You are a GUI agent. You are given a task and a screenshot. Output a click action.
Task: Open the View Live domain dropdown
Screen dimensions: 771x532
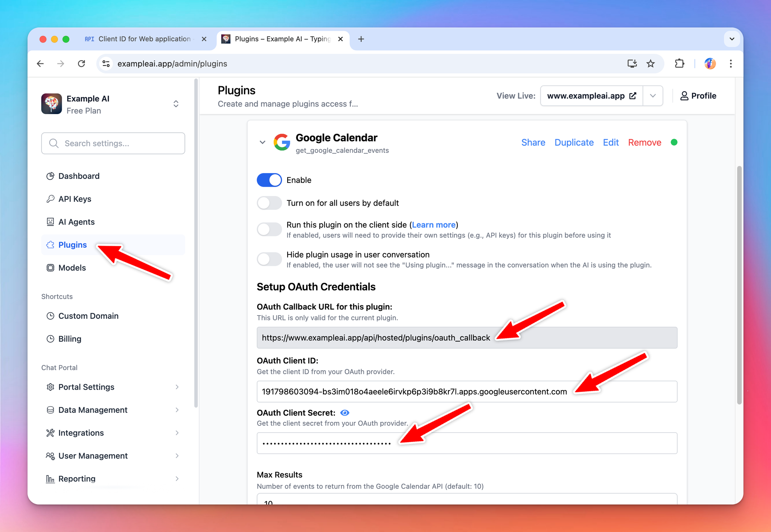pyautogui.click(x=653, y=96)
